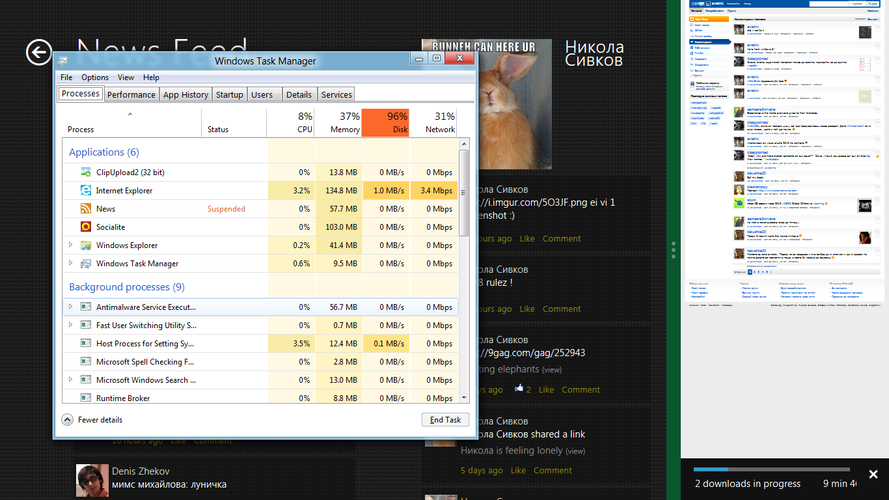Click Denis Zhekov profile picture
The width and height of the screenshot is (889, 500).
[x=92, y=480]
